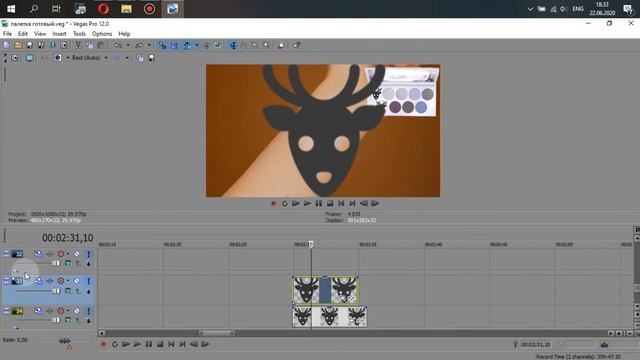Open the Overlays dropdown arrow
This screenshot has width=640, height=360.
(127, 58)
